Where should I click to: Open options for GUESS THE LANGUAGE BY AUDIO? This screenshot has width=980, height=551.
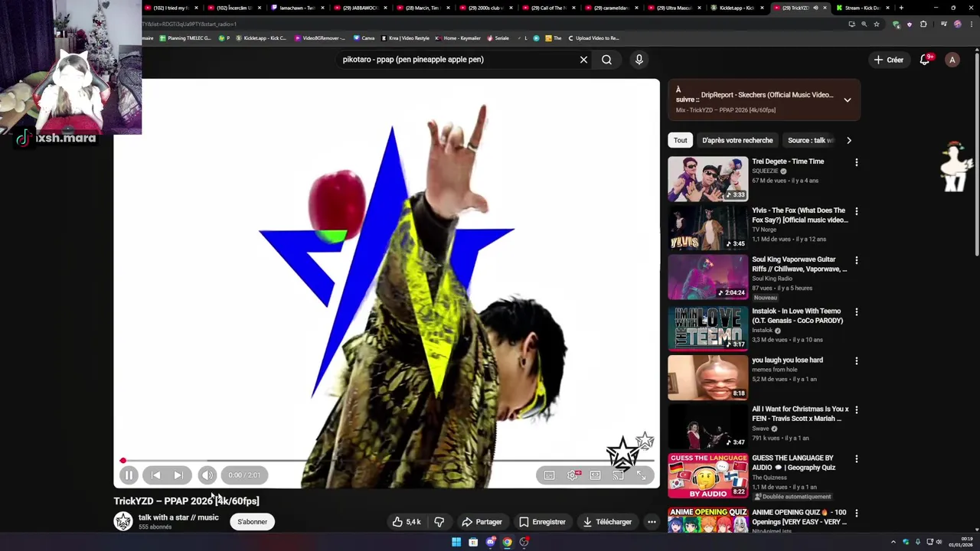coord(857,459)
